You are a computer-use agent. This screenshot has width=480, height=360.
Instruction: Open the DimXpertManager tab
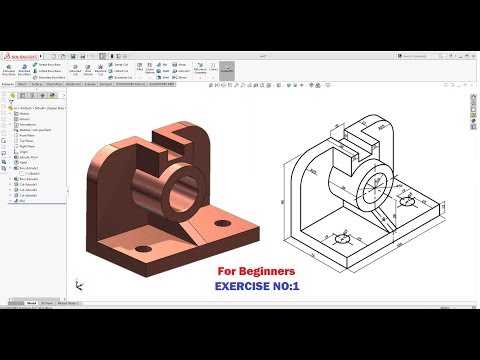coord(42,96)
